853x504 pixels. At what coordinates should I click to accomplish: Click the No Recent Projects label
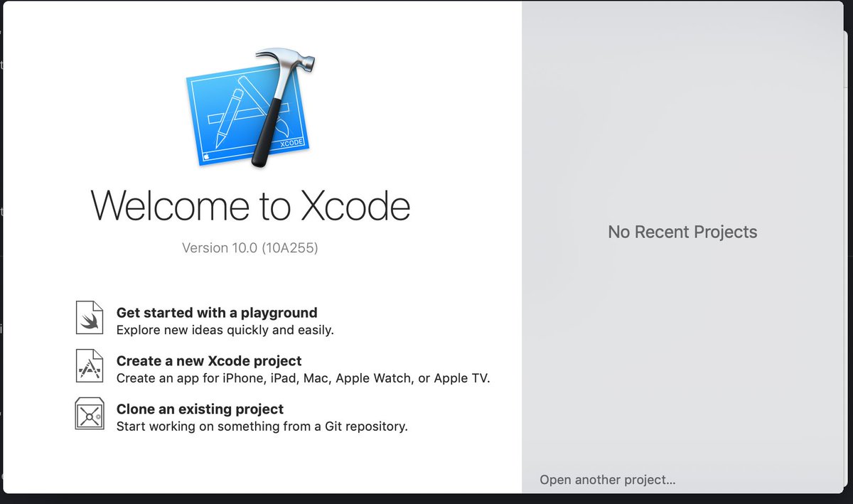(x=682, y=232)
